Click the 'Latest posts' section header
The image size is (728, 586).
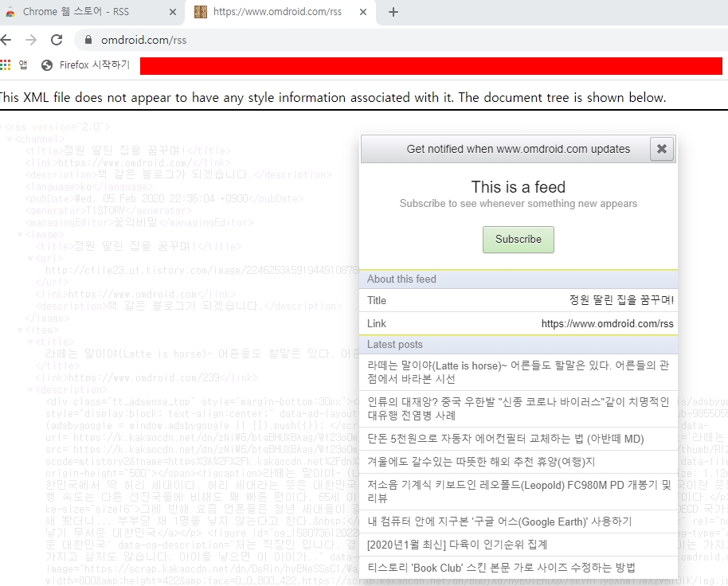[x=519, y=344]
